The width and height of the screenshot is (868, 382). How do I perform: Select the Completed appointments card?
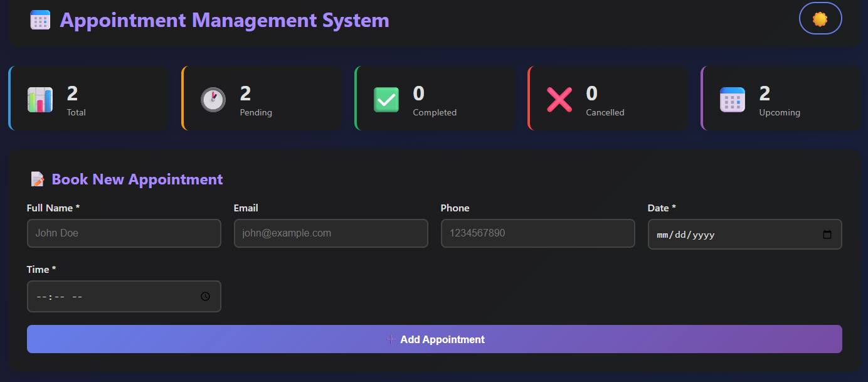(x=434, y=98)
